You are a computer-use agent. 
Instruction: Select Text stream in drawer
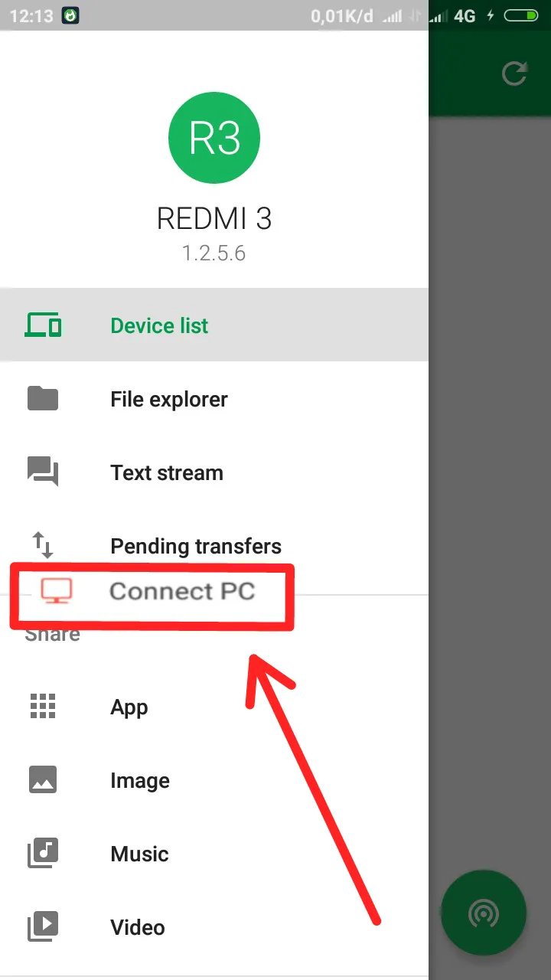[214, 472]
